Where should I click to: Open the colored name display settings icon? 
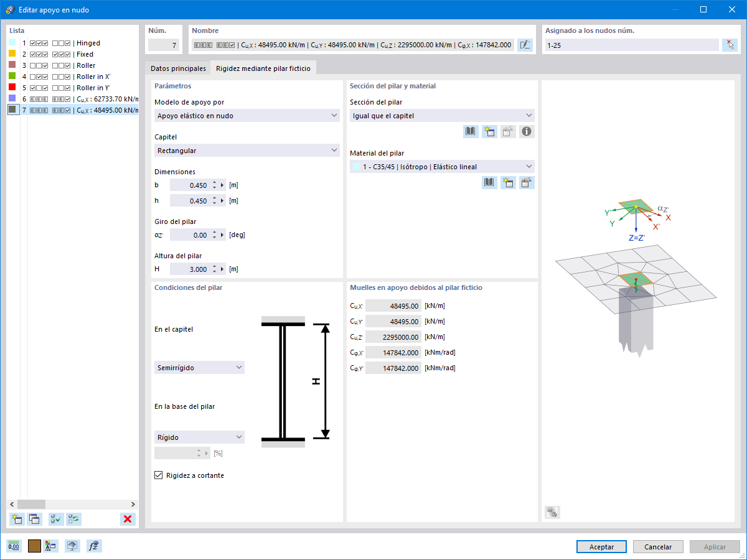pos(51,546)
